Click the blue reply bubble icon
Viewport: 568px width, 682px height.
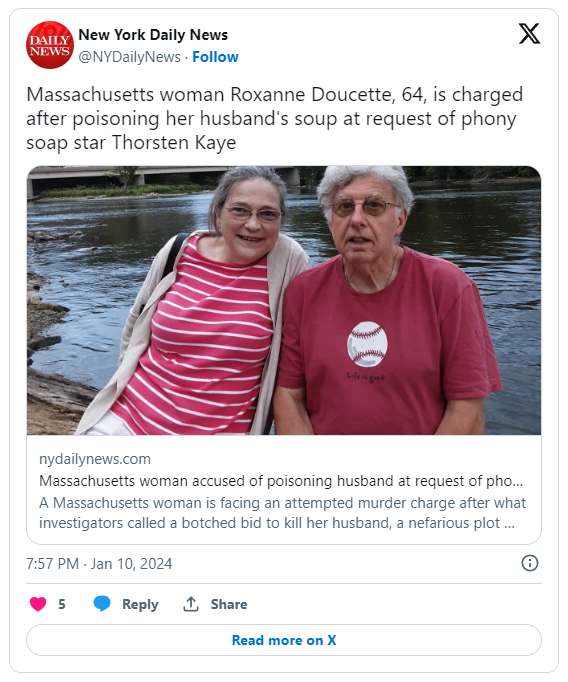[x=102, y=604]
